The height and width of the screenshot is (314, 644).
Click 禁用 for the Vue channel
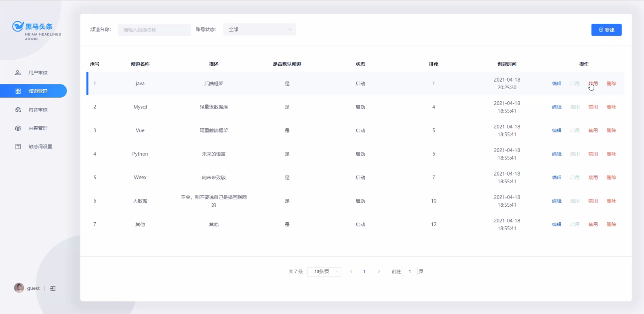pyautogui.click(x=593, y=130)
